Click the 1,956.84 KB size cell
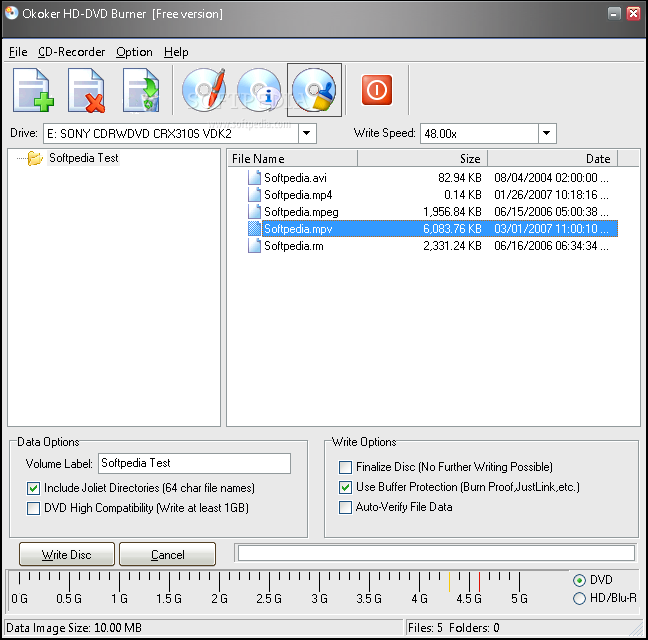 pyautogui.click(x=452, y=212)
